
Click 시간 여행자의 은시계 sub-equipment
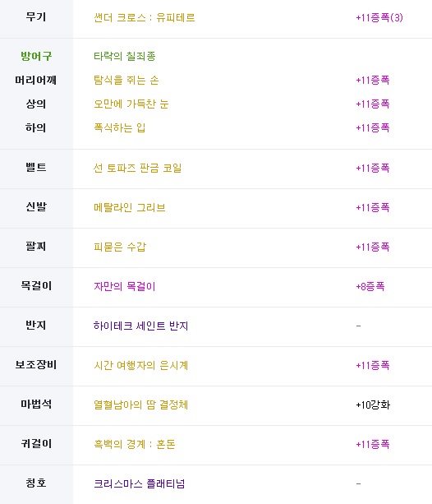point(140,365)
